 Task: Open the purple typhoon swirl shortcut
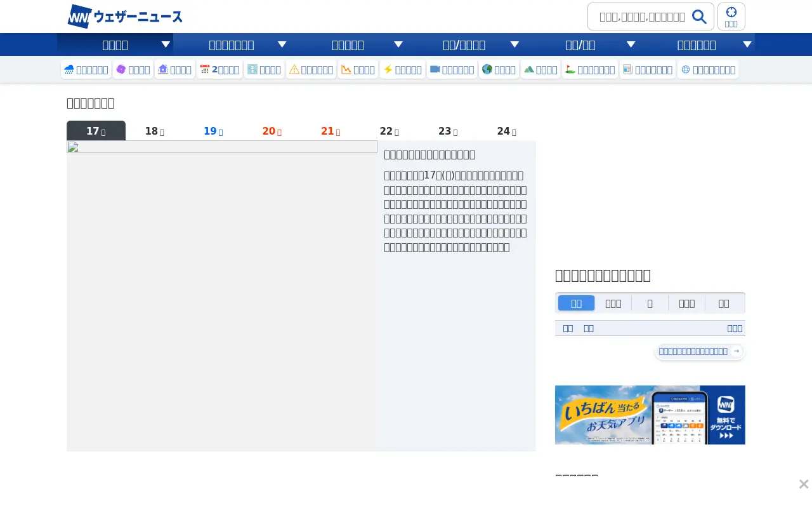(x=133, y=70)
